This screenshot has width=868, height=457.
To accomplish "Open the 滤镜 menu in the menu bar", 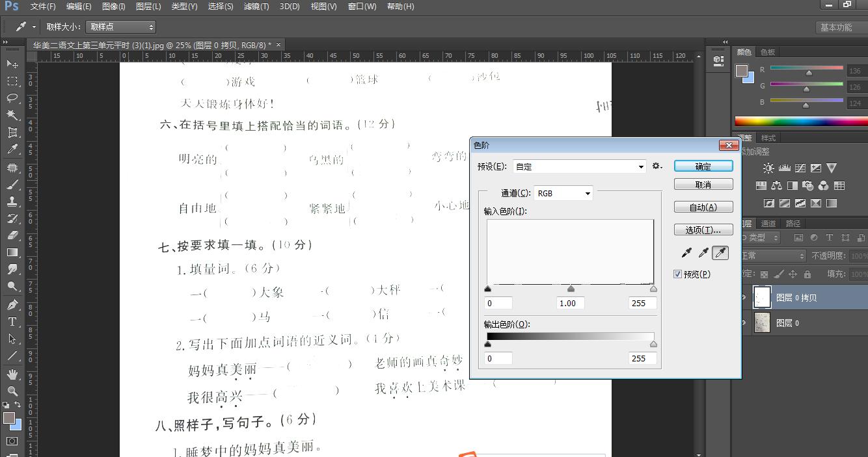I will tap(256, 7).
